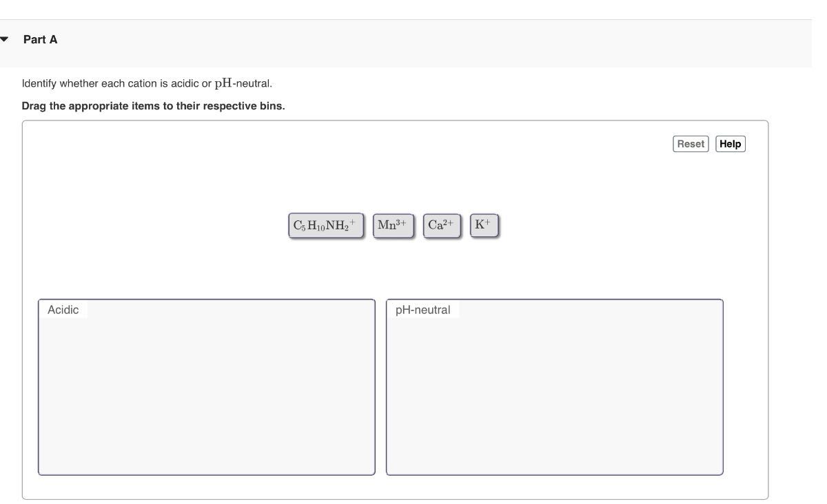Choose the K+ cation tile
Viewport: 827px width, 504px height.
[x=484, y=225]
